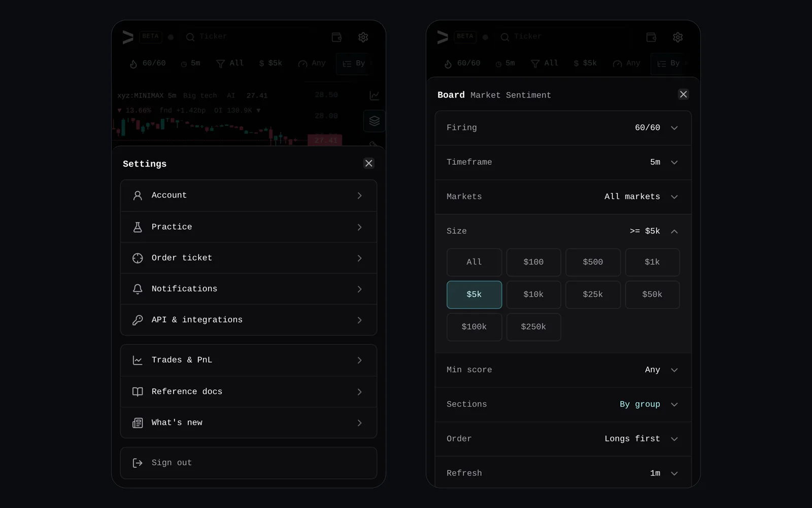Open Order ticket settings
This screenshot has width=812, height=508.
coord(249,258)
